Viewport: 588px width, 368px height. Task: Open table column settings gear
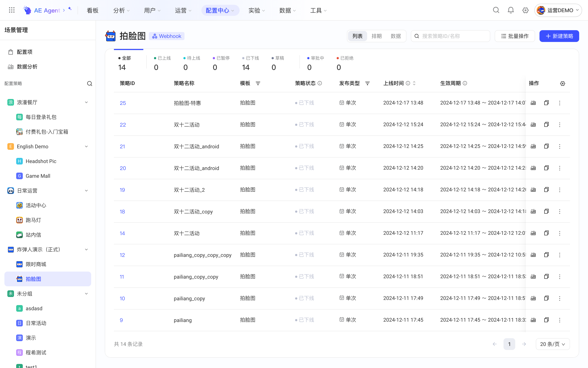pos(562,84)
